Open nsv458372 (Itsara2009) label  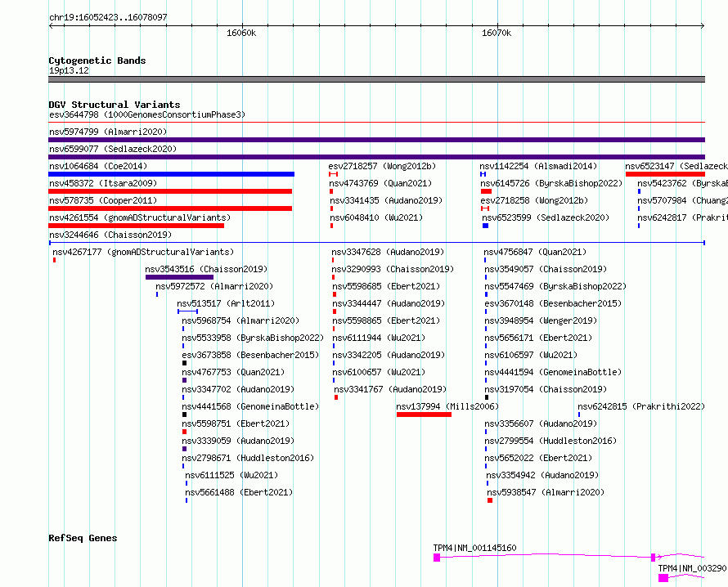point(103,183)
